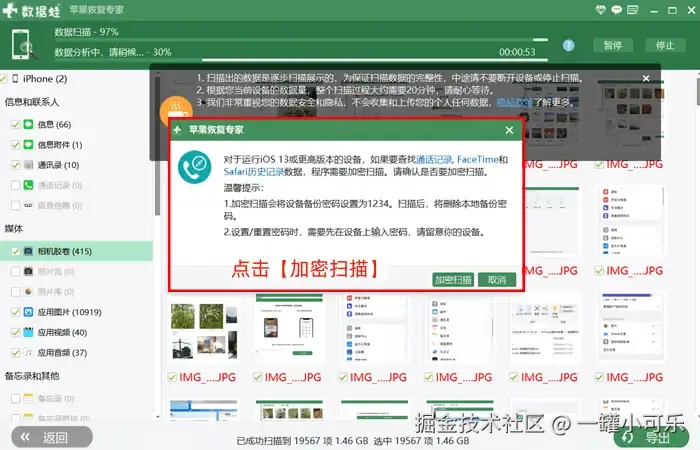Click the 通话记录 (0) phone icon
Viewport: 700px width, 450px height.
coord(28,185)
